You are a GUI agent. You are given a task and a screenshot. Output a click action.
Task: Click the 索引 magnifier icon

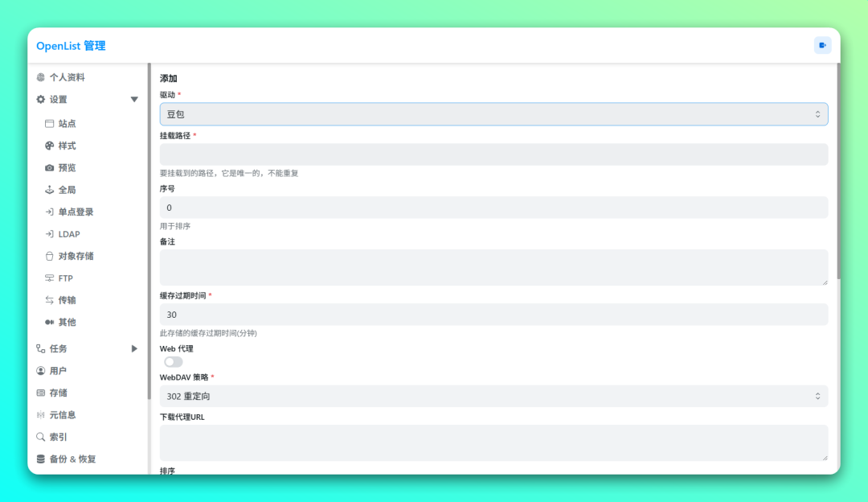(41, 437)
